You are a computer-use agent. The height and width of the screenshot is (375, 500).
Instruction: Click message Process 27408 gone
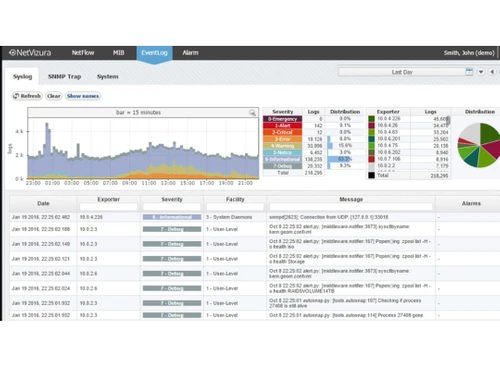pos(346,315)
